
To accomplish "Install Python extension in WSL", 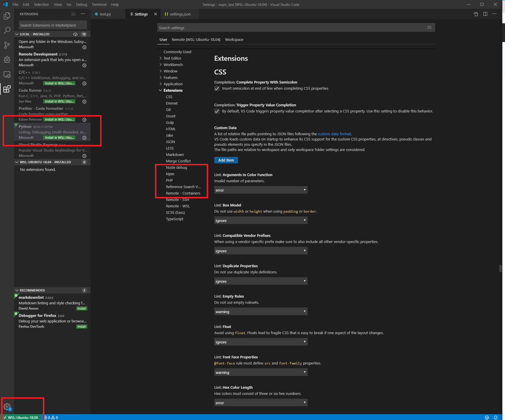I will (x=59, y=138).
